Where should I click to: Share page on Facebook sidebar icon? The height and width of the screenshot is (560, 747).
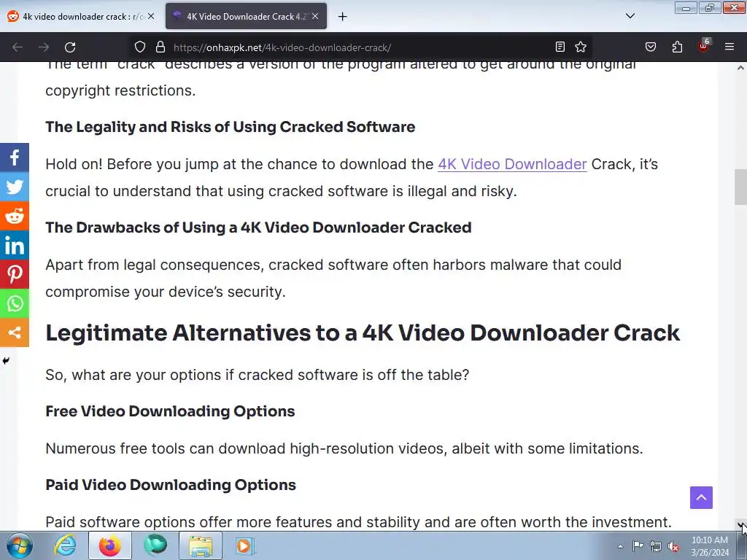click(15, 157)
